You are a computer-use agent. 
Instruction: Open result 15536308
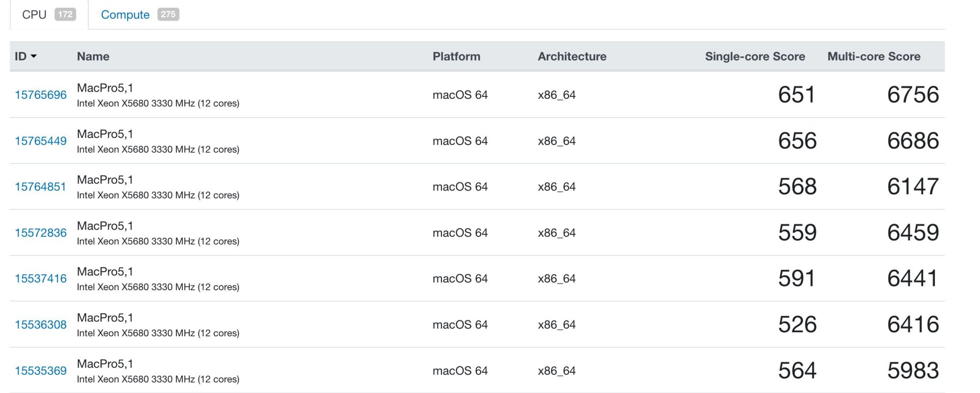41,324
